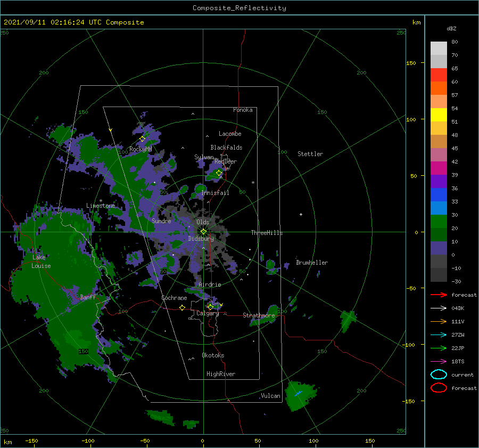Click the km unit label at top right
The height and width of the screenshot is (448, 479).
pos(416,22)
